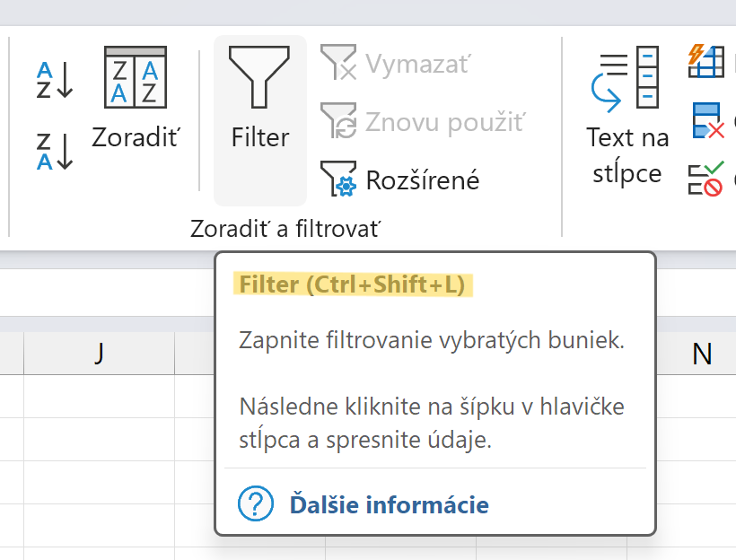Click the Filter (Ctrl+Shift+L) tooltip title
Viewport: 736px width, 560px height.
[x=353, y=284]
